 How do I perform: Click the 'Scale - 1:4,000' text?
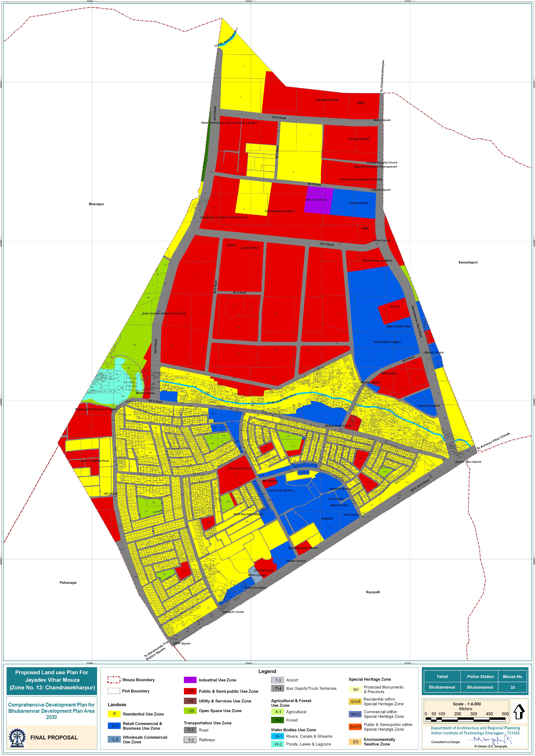tap(467, 704)
